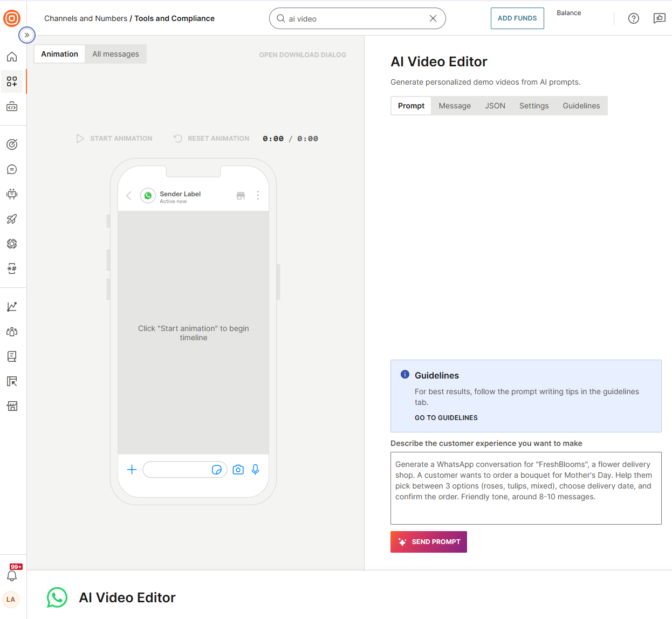Click the feedback thumbs-up icon in the header

659,18
